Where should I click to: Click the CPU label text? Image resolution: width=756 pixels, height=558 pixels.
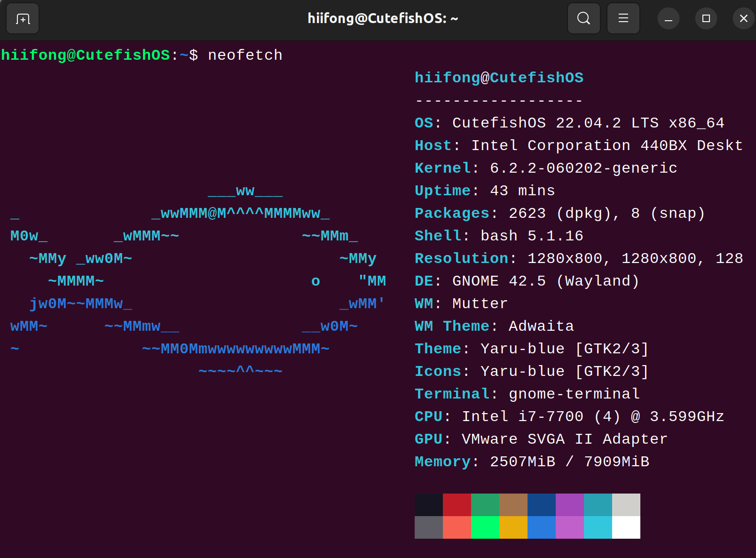(x=428, y=416)
